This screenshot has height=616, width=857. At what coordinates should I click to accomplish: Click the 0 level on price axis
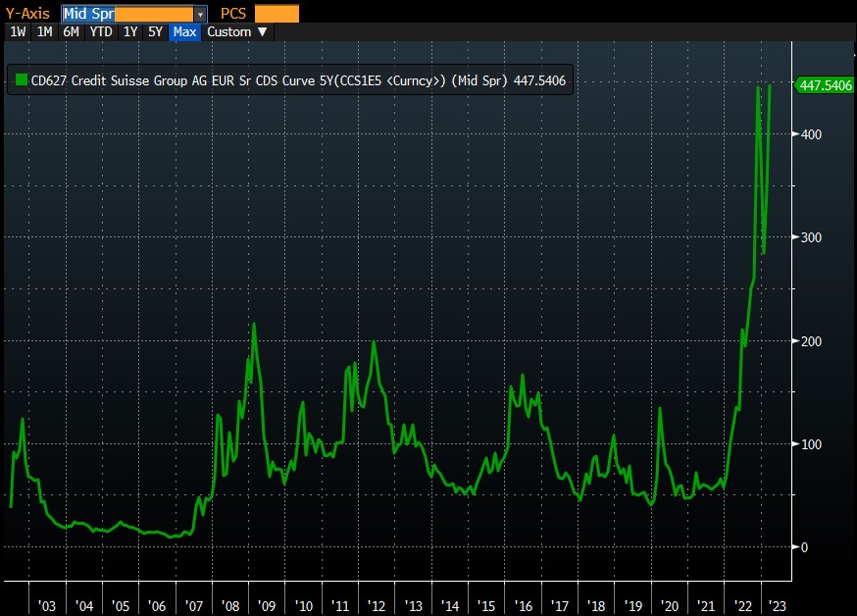[x=804, y=547]
